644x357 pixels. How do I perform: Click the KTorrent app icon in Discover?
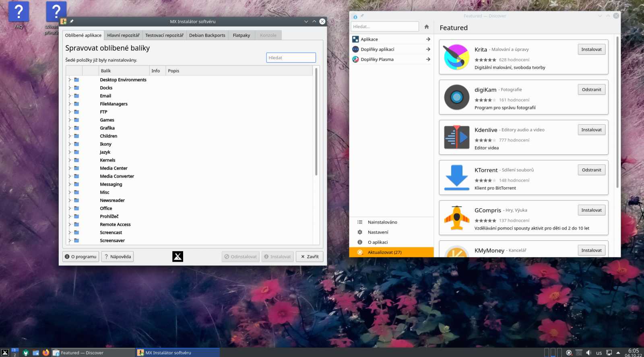tap(456, 178)
